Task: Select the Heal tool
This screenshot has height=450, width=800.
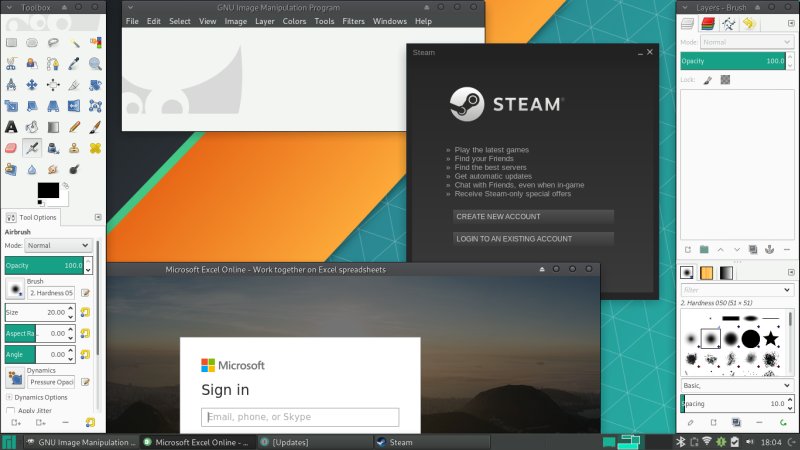Action: tap(95, 148)
